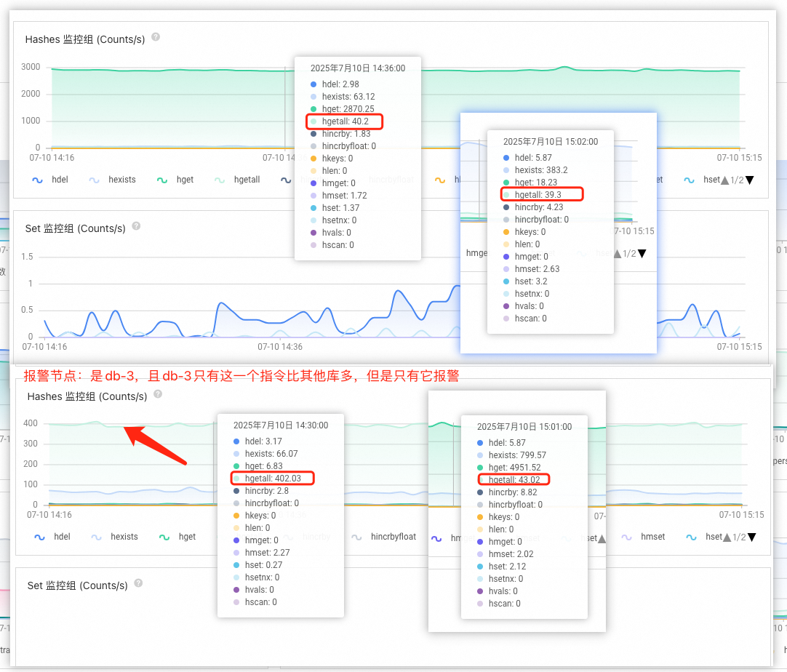The image size is (787, 672).
Task: Click tooltip timestamp '2025年7月10日 15:02:00'
Action: (551, 142)
